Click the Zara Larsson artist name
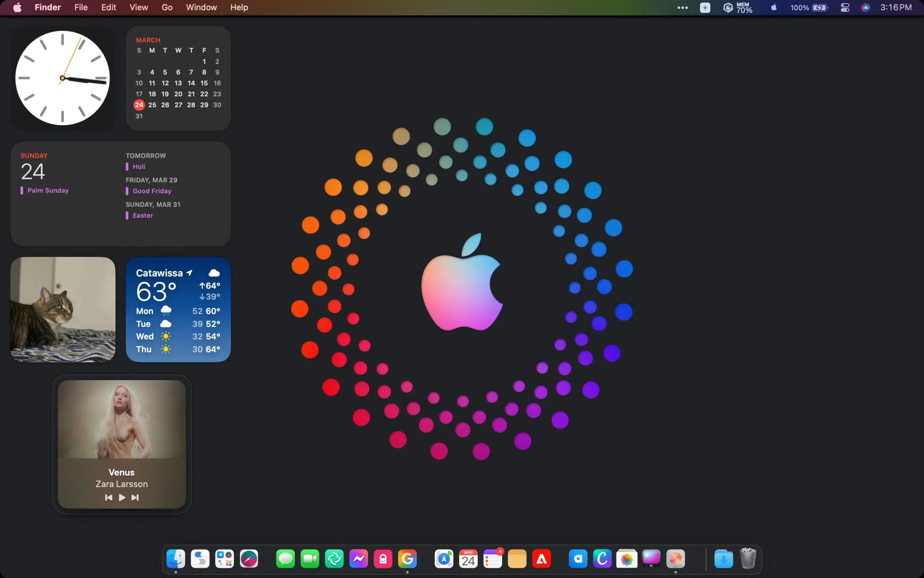Screen dimensions: 924x578 (122, 484)
